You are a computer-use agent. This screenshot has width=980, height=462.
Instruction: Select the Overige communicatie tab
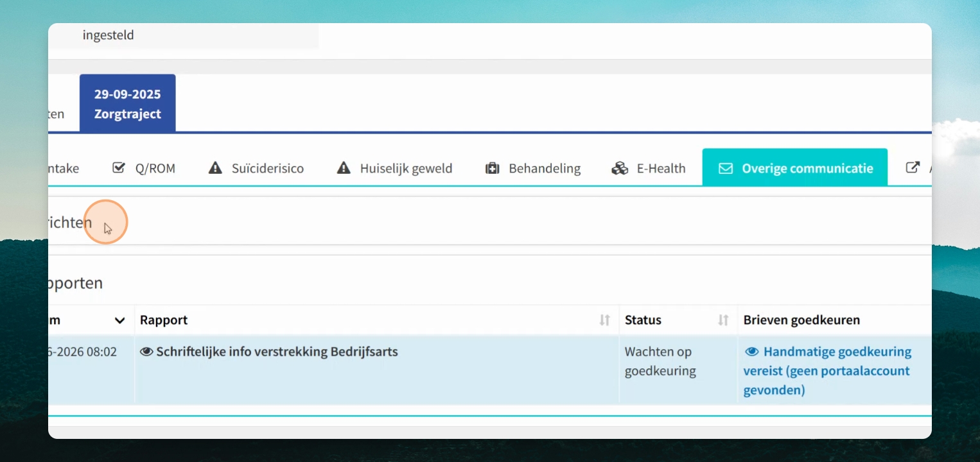click(795, 167)
